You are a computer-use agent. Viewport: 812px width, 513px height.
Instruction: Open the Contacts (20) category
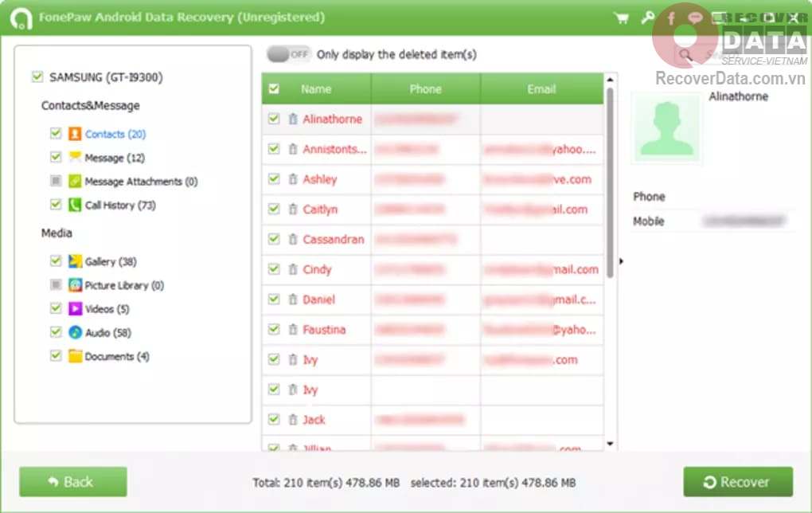tap(115, 134)
